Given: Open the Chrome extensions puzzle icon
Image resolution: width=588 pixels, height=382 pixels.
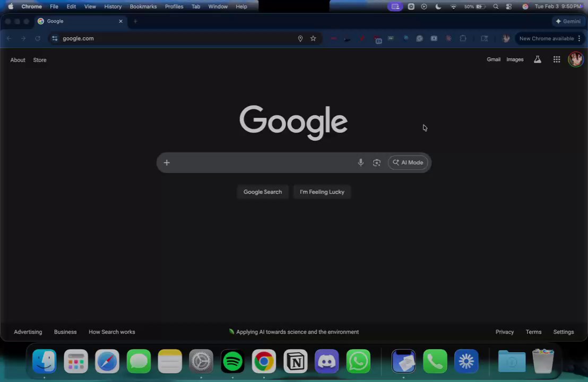Looking at the screenshot, I should coord(463,38).
